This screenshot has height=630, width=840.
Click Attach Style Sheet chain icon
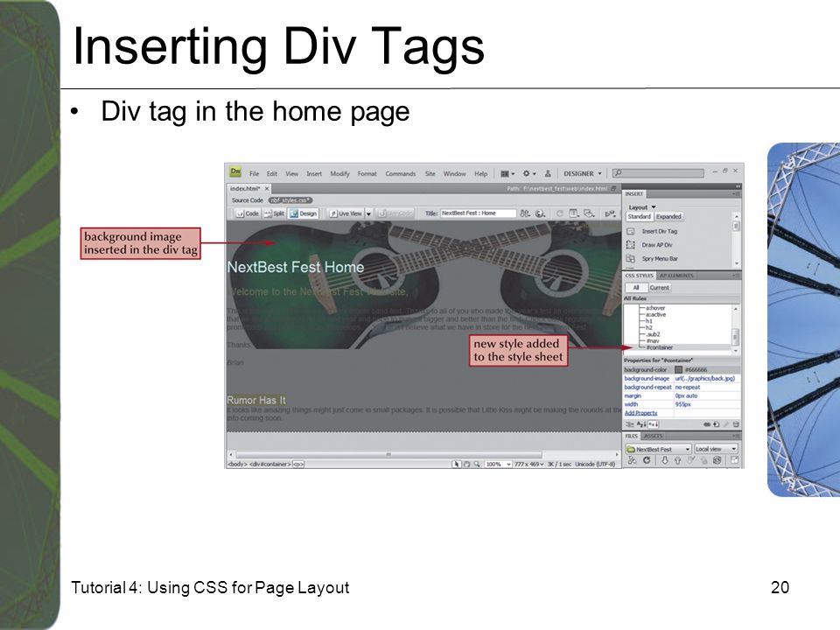point(707,424)
